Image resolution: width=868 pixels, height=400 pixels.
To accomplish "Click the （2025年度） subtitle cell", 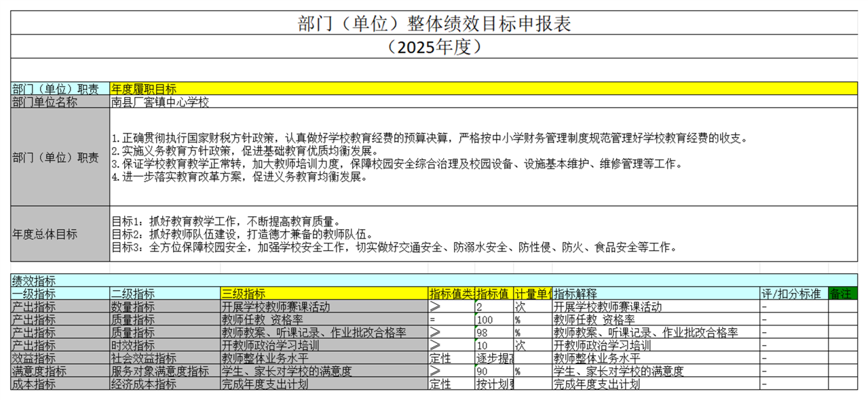I will pos(434,46).
